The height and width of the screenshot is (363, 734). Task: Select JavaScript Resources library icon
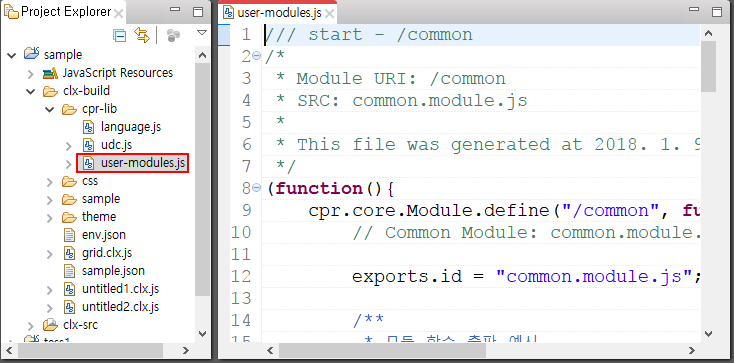[x=50, y=73]
